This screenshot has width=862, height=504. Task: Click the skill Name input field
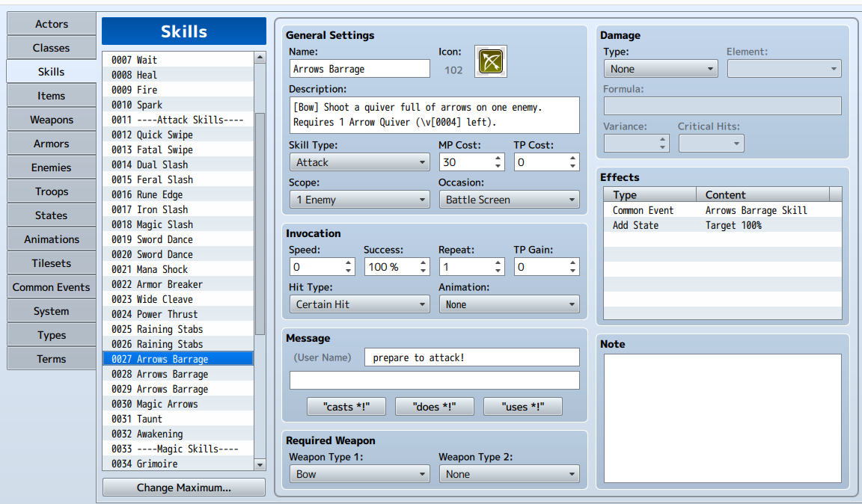(359, 69)
